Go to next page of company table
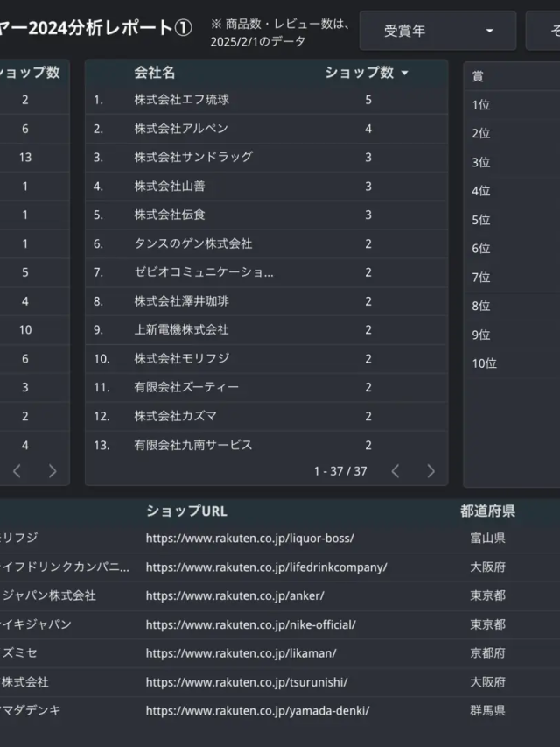The width and height of the screenshot is (560, 747). click(x=430, y=471)
